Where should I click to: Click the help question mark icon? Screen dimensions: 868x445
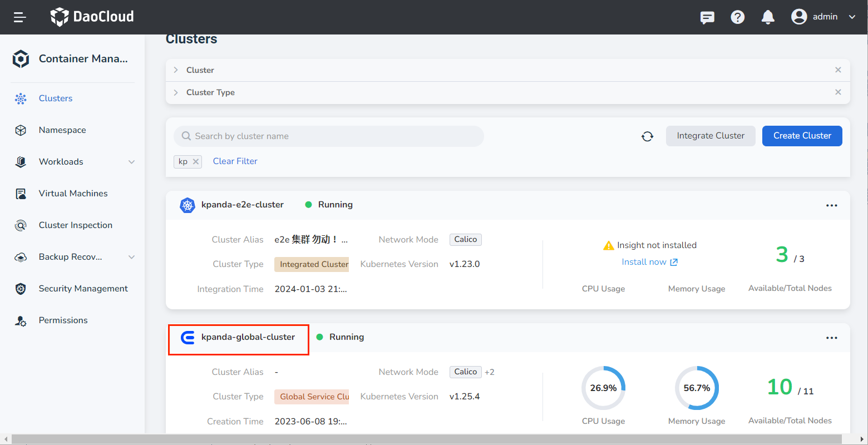pyautogui.click(x=738, y=17)
